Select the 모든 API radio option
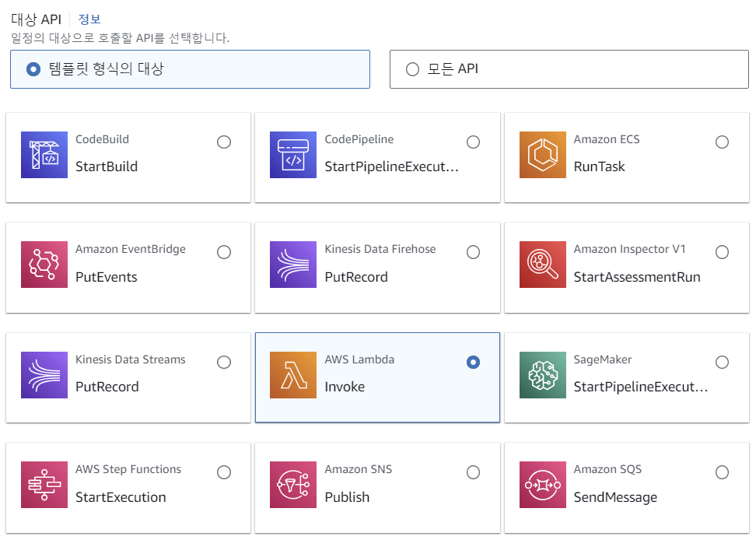Viewport: 756px width, 540px height. click(x=412, y=69)
